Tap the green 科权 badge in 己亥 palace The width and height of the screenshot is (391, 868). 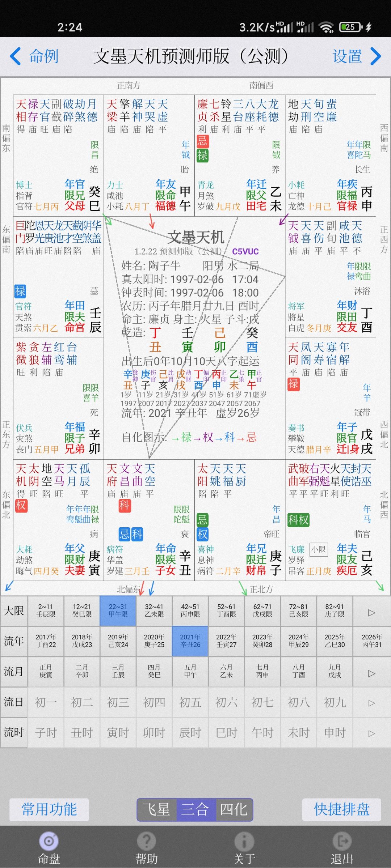click(298, 520)
